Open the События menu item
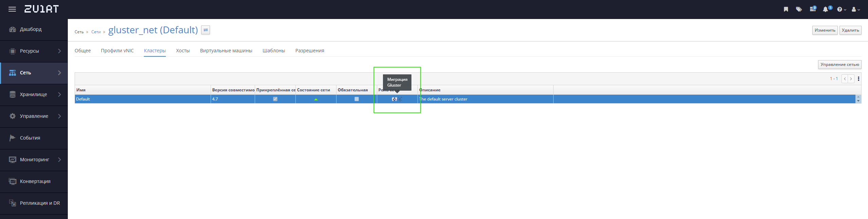This screenshot has height=219, width=868. [34, 138]
